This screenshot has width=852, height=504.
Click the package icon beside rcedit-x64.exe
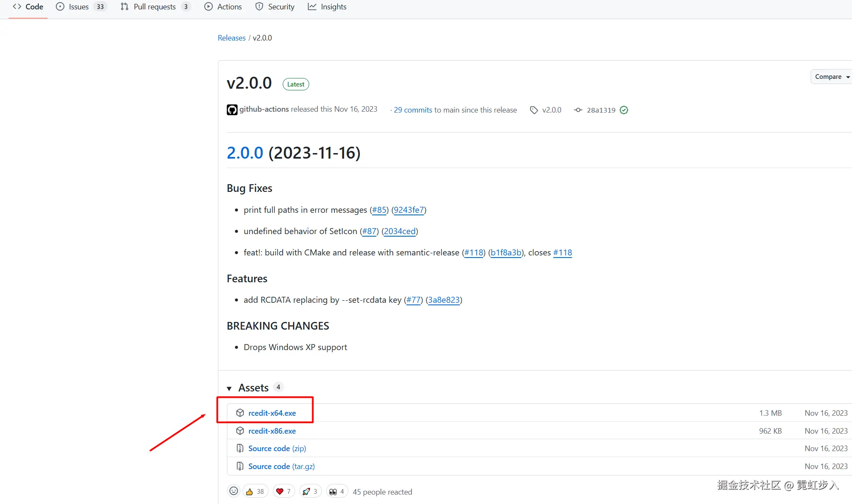point(240,413)
